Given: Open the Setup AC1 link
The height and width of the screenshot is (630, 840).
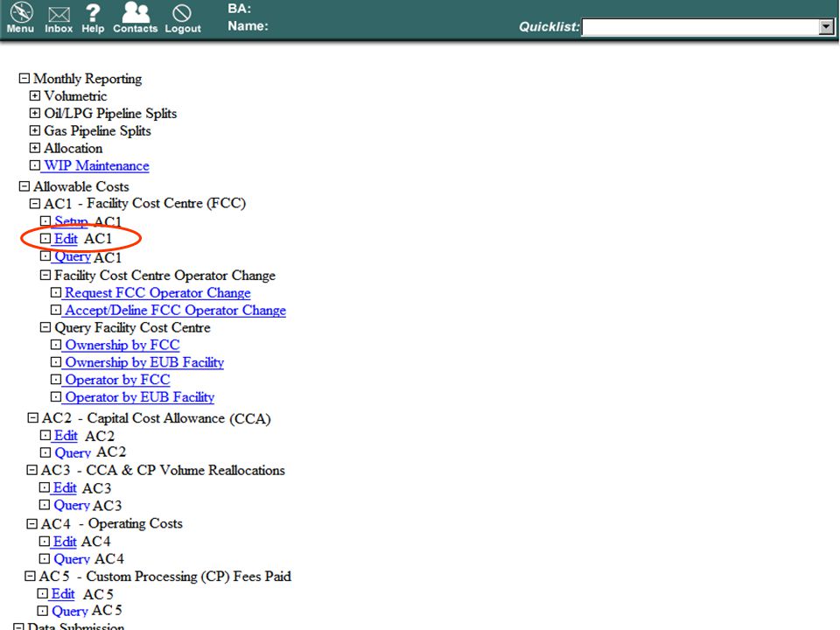Looking at the screenshot, I should pyautogui.click(x=71, y=221).
